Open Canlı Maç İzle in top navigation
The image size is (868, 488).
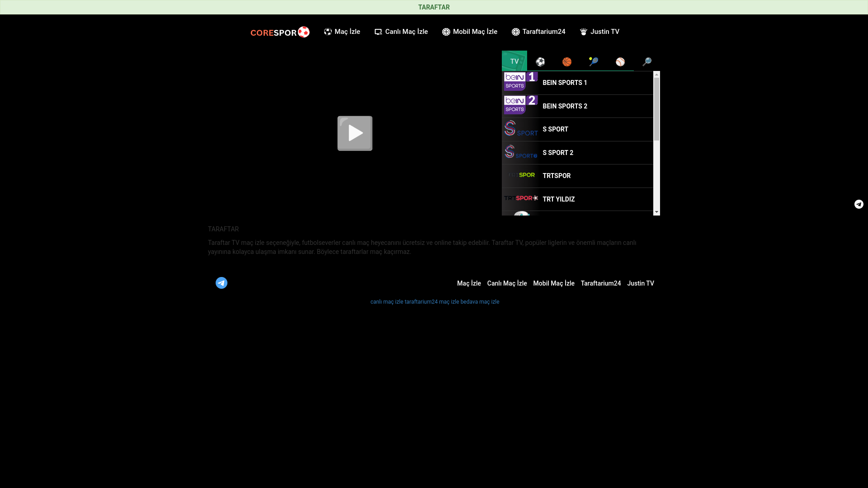[401, 32]
